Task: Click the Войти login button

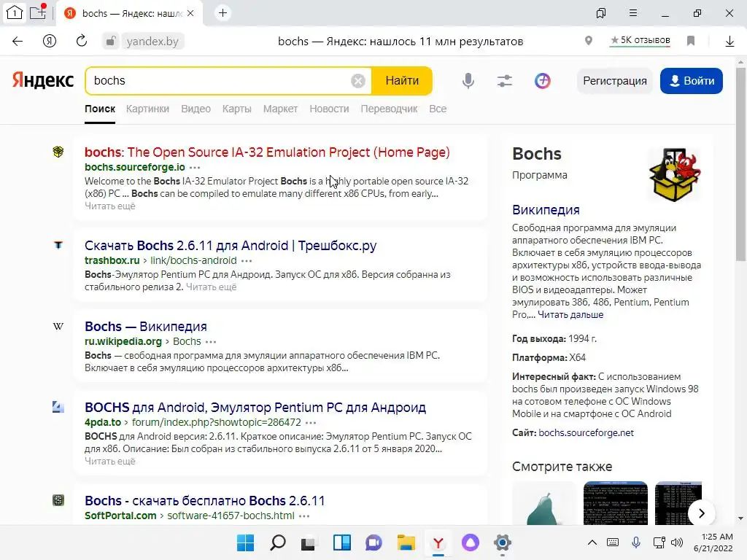Action: (692, 81)
